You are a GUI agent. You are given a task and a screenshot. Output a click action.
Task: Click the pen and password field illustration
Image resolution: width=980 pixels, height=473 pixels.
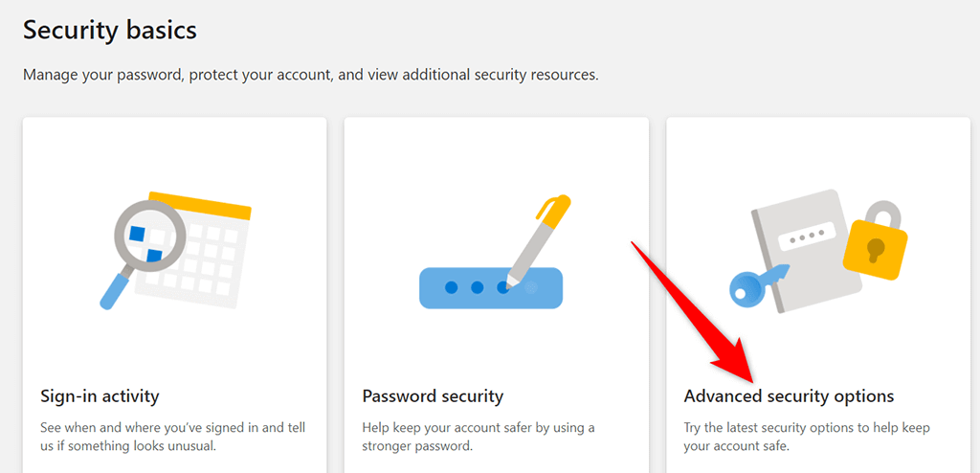(x=491, y=252)
